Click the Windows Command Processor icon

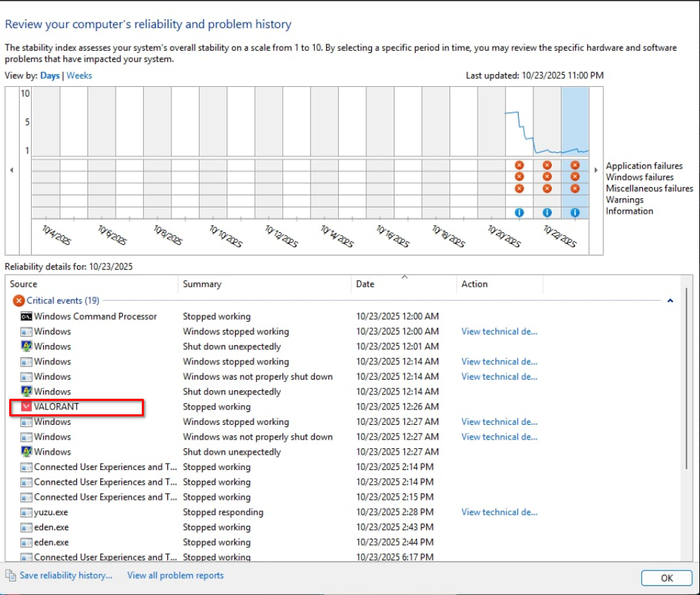(26, 316)
